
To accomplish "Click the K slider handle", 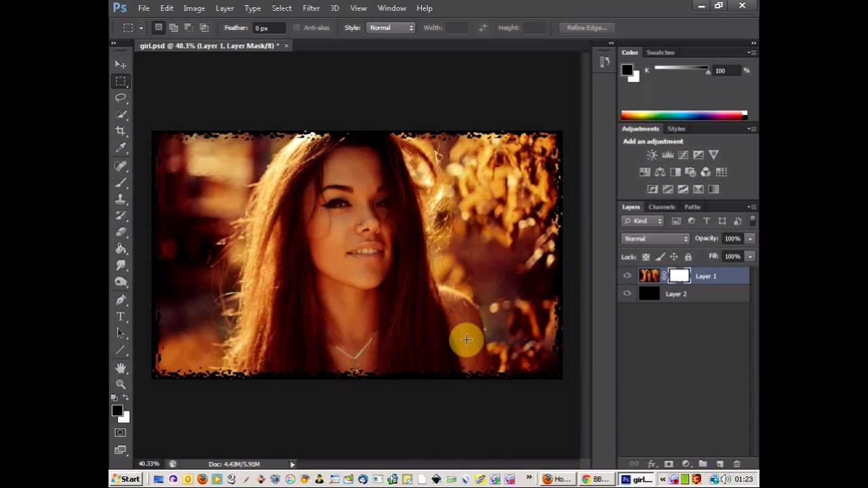I will pos(708,71).
